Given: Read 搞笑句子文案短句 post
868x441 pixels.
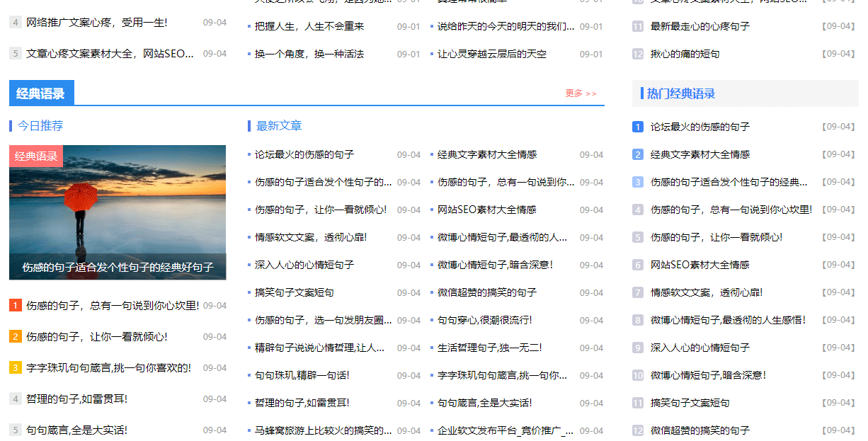Looking at the screenshot, I should [x=294, y=292].
